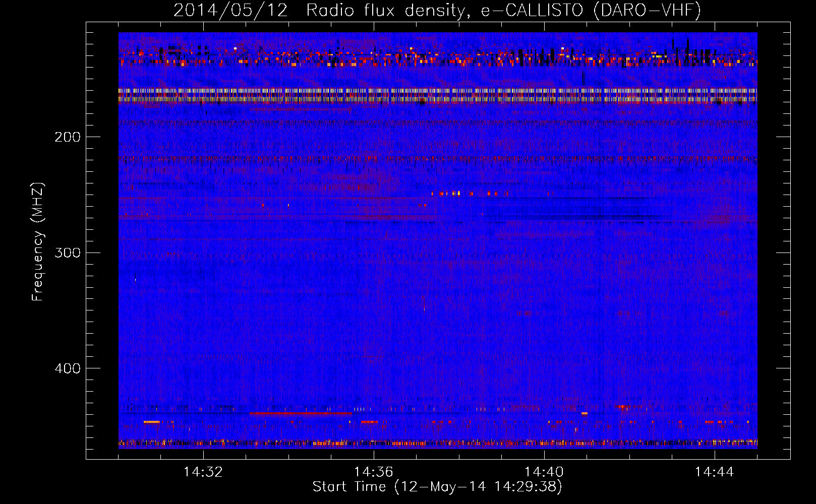Select the '300' frequency axis label
This screenshot has width=816, height=504.
68,253
